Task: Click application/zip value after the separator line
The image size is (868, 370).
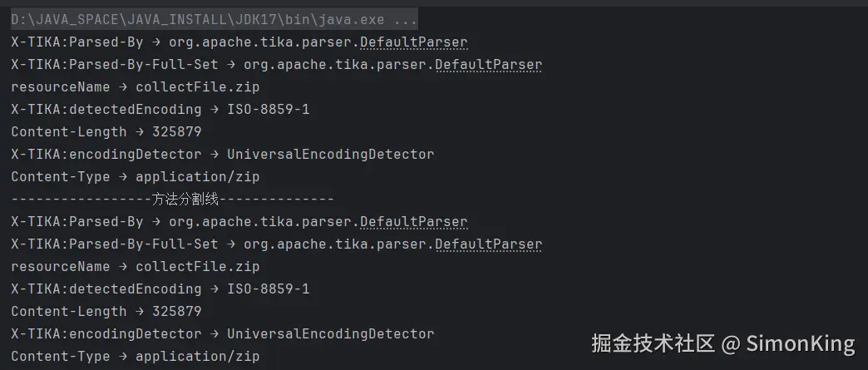Action: pos(197,356)
